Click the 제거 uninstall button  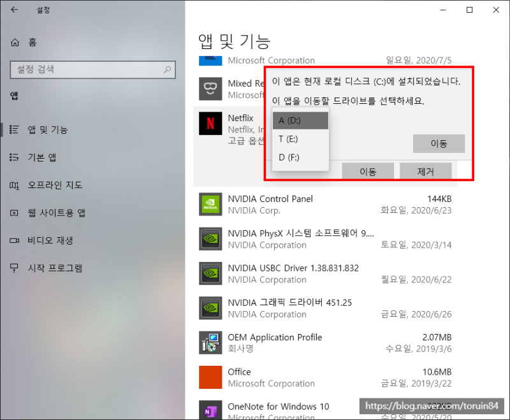click(x=425, y=171)
